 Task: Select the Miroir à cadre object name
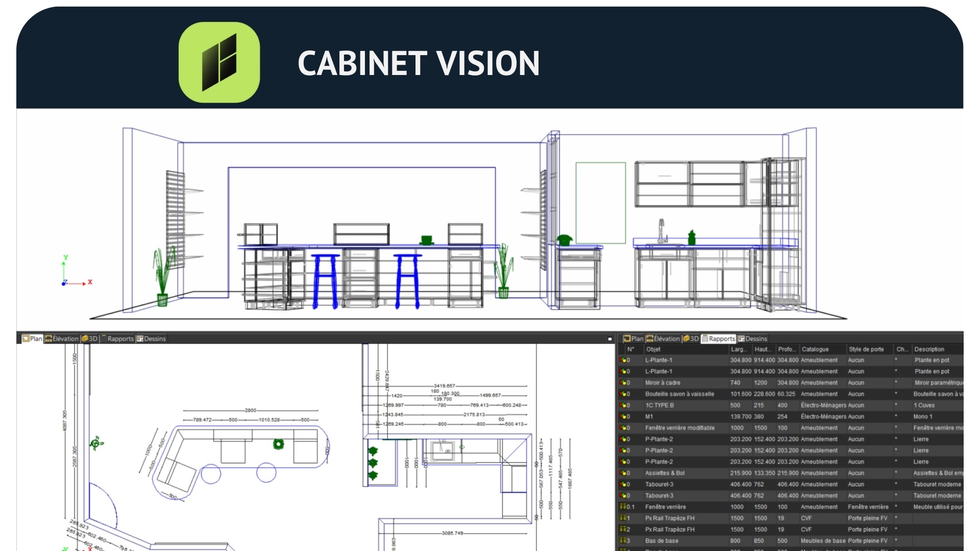[x=663, y=383]
